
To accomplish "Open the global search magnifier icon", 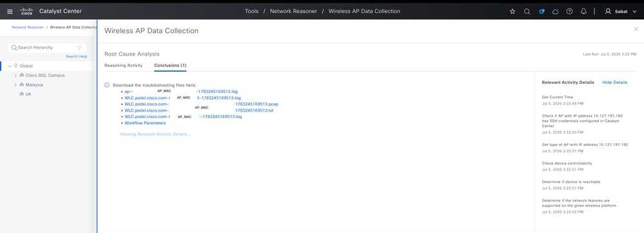I will [x=527, y=12].
